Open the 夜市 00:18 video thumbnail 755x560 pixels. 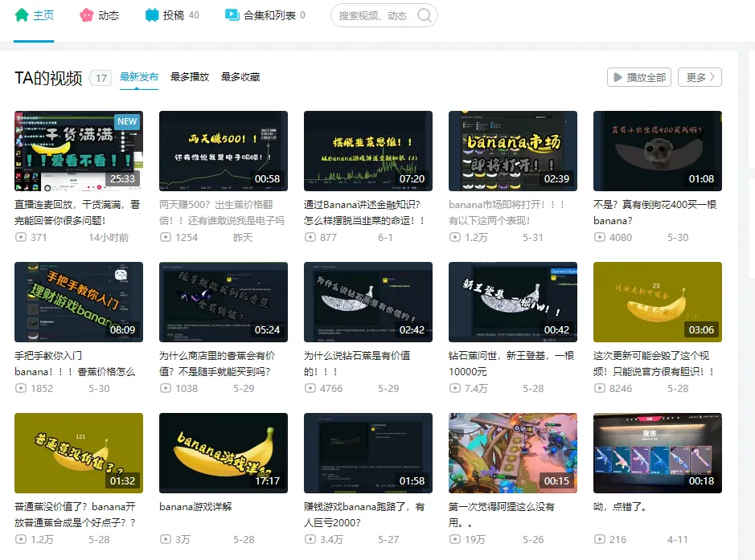(657, 453)
